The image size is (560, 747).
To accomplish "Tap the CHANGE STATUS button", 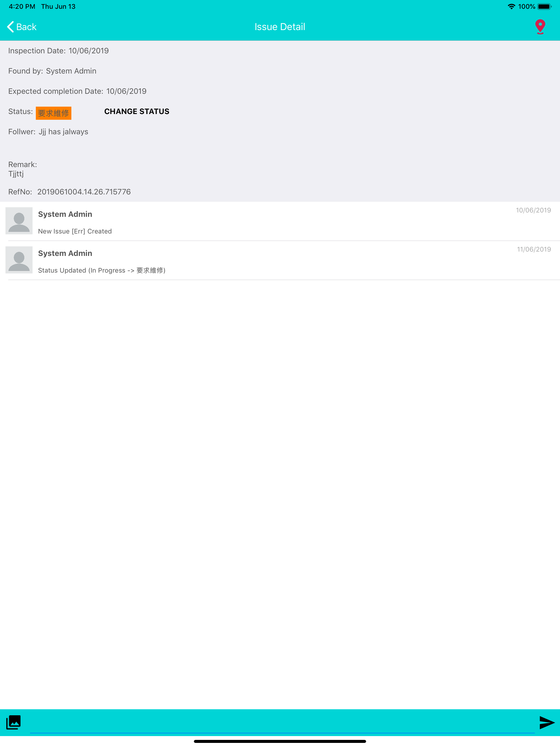I will coord(137,112).
